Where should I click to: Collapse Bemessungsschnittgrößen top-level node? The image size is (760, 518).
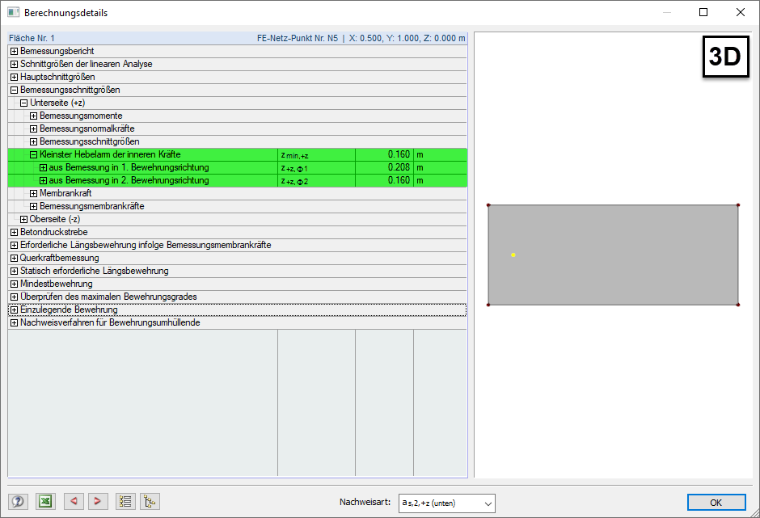click(x=14, y=90)
